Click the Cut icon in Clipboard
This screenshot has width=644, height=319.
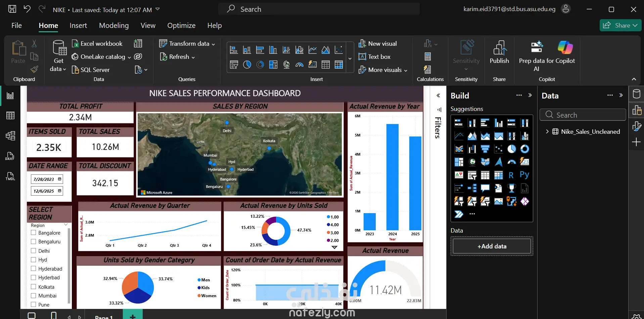pos(34,44)
